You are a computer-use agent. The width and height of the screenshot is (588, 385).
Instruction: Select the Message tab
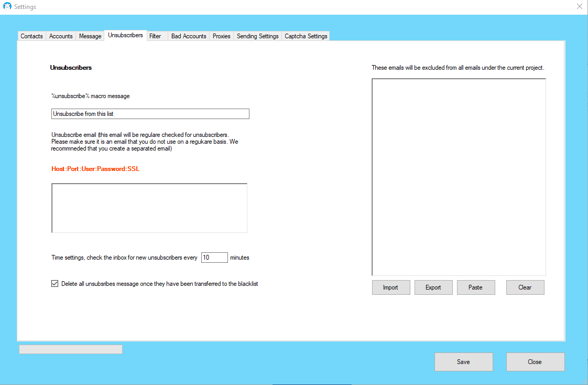pos(90,36)
